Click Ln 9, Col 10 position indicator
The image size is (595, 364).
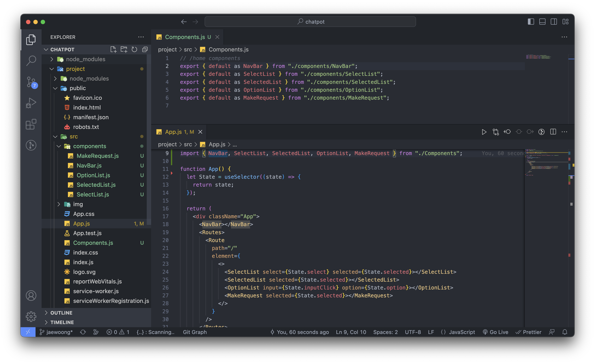[351, 332]
